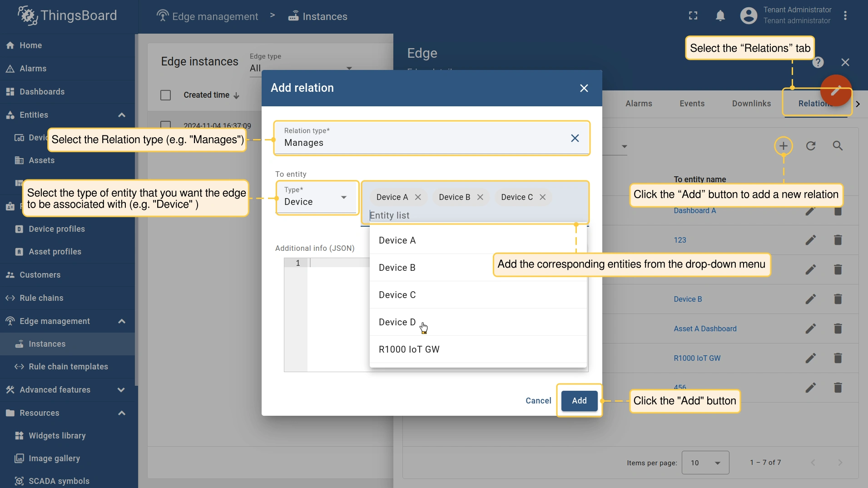Clear the Manages relation type
Viewport: 868px width, 488px height.
coord(575,138)
